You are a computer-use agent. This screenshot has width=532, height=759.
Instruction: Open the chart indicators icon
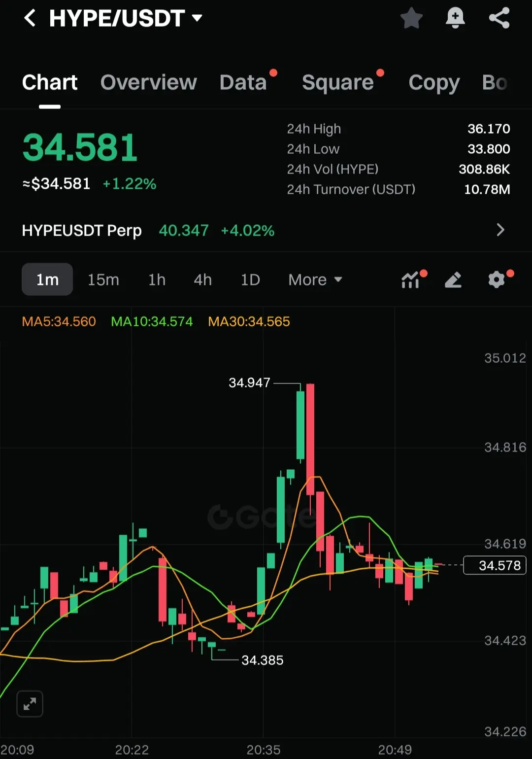(411, 280)
